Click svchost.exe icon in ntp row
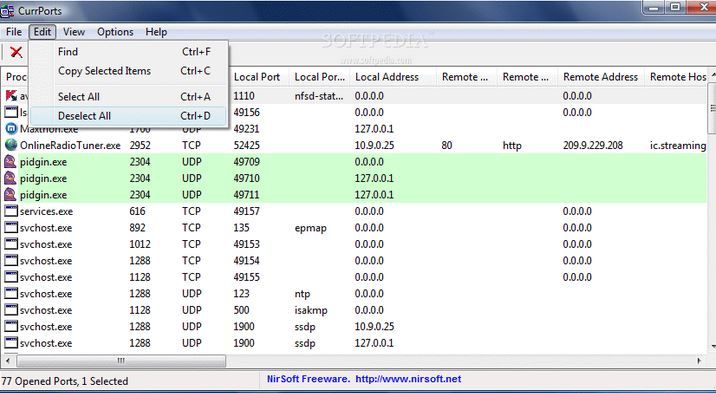The height and width of the screenshot is (393, 716). click(x=11, y=293)
